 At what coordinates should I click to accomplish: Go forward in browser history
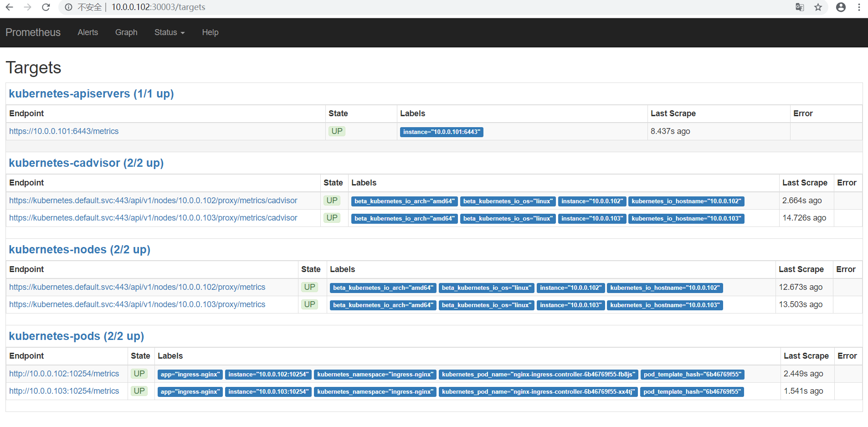(x=28, y=7)
